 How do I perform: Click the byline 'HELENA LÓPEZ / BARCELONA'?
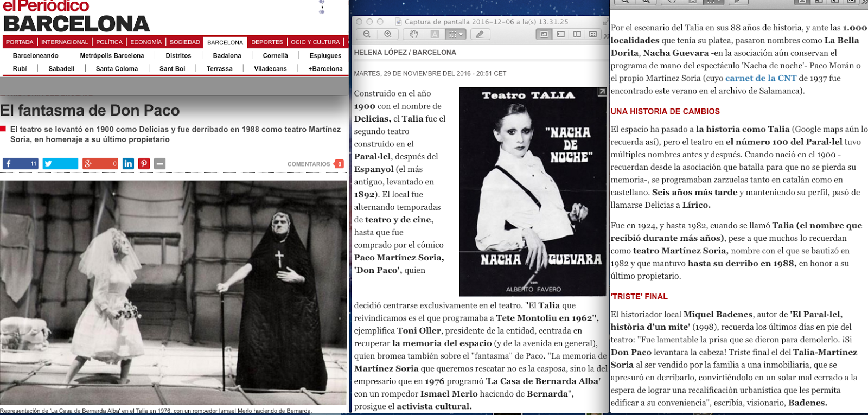tap(405, 53)
